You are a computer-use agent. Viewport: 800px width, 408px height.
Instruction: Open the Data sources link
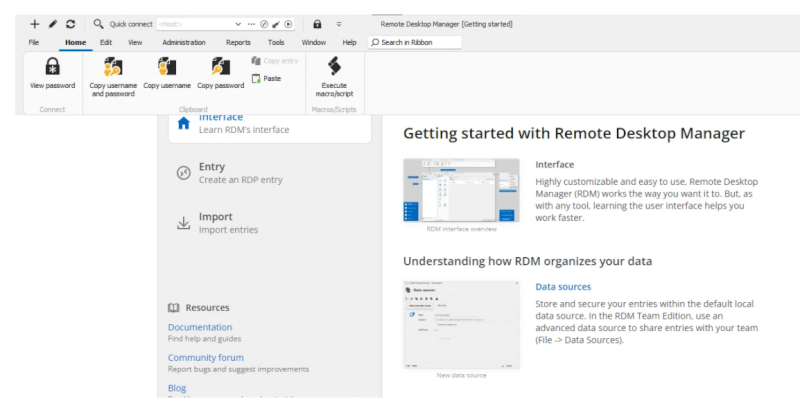pos(563,287)
